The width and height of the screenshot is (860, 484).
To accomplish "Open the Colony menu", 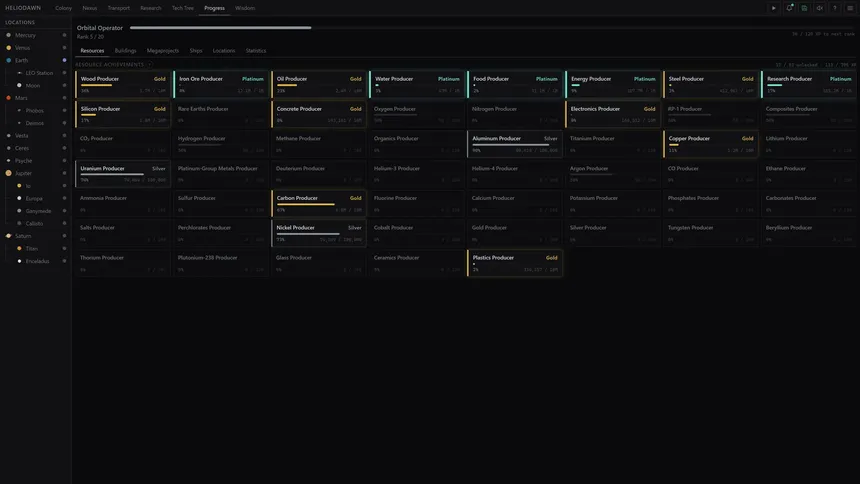I will click(63, 8).
